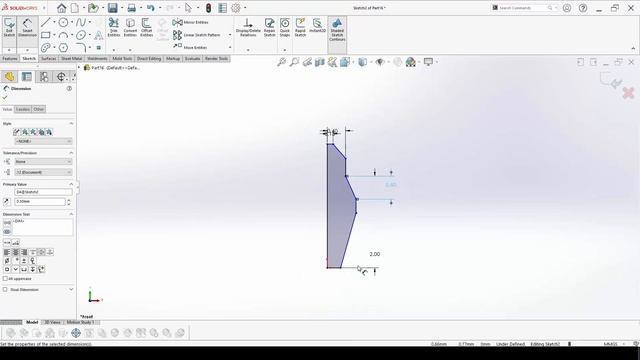Open the PropertyManager tab icon
The width and height of the screenshot is (640, 360).
tap(27, 77)
